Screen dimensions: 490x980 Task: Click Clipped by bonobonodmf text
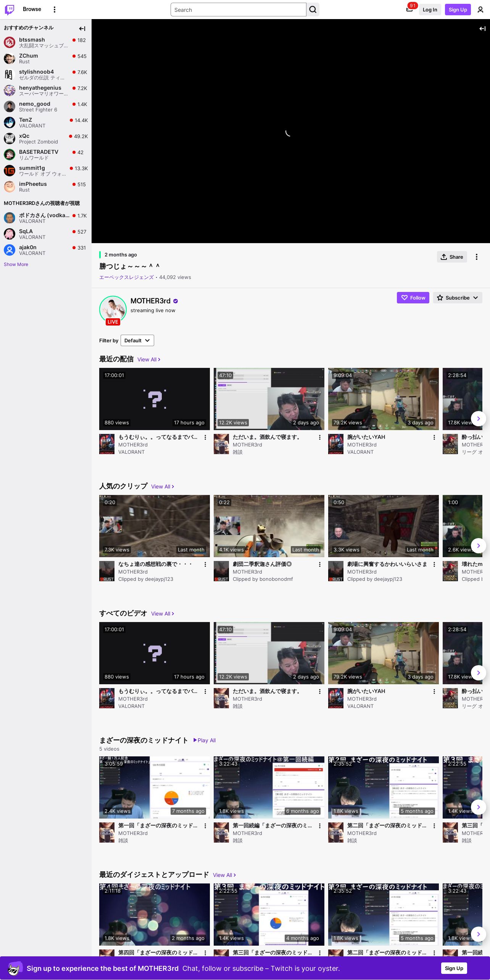[263, 579]
